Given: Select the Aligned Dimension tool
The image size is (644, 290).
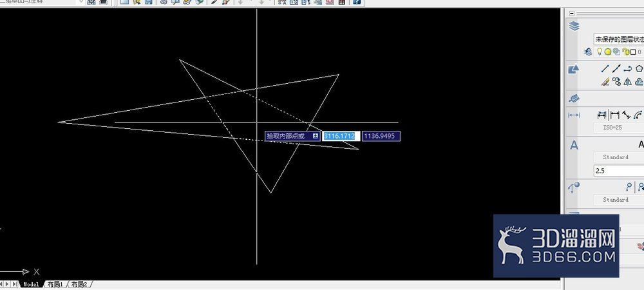Looking at the screenshot, I should pyautogui.click(x=627, y=115).
